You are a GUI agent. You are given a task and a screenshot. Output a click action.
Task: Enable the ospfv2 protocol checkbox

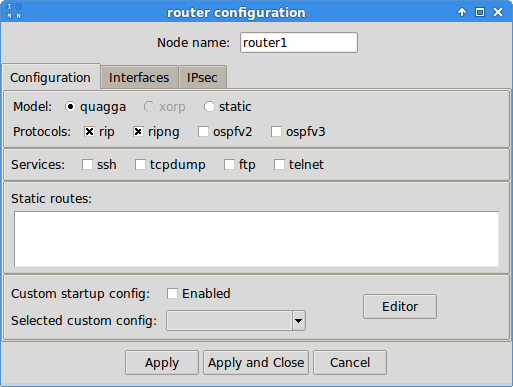click(x=203, y=132)
